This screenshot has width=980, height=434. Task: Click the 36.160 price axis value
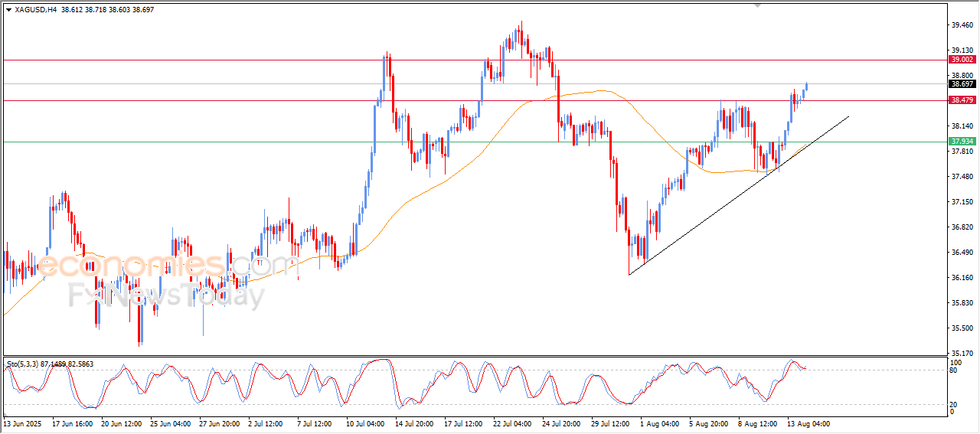[962, 278]
